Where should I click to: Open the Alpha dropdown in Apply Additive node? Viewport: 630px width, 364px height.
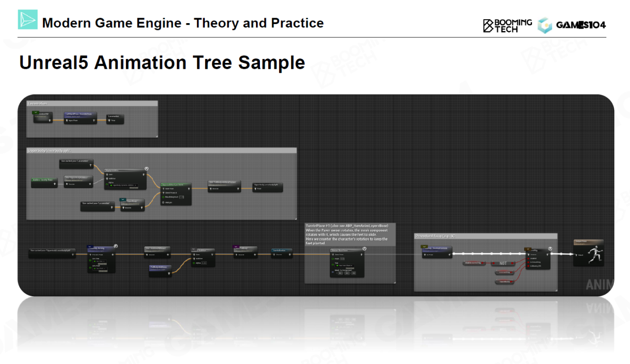click(x=123, y=185)
